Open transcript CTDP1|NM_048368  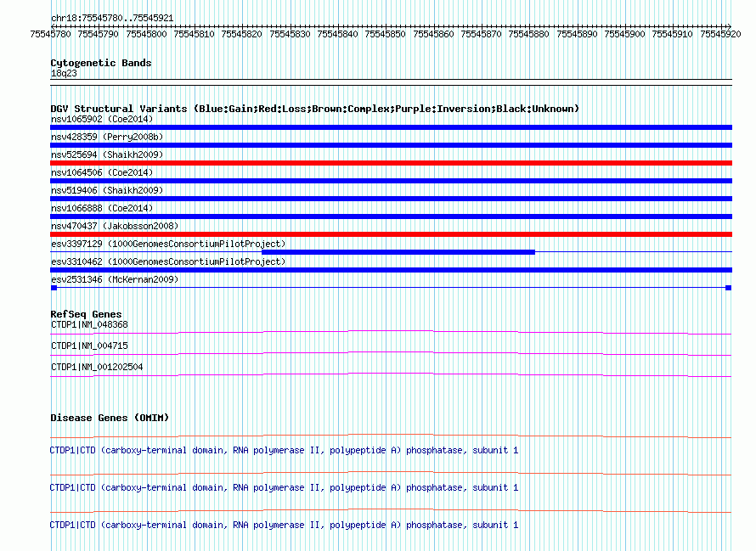89,325
